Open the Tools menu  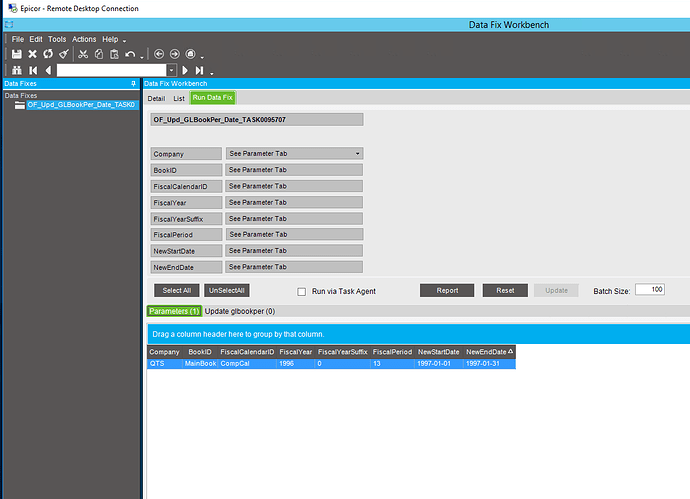[57, 39]
